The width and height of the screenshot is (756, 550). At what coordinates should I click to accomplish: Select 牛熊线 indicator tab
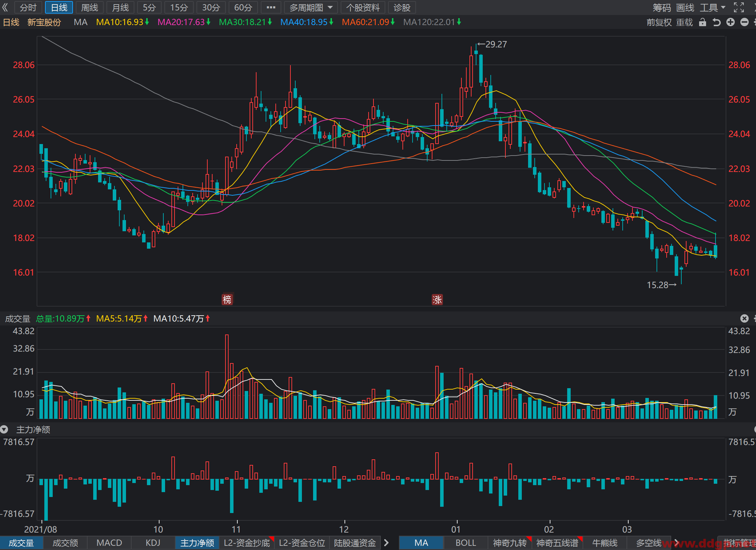605,543
